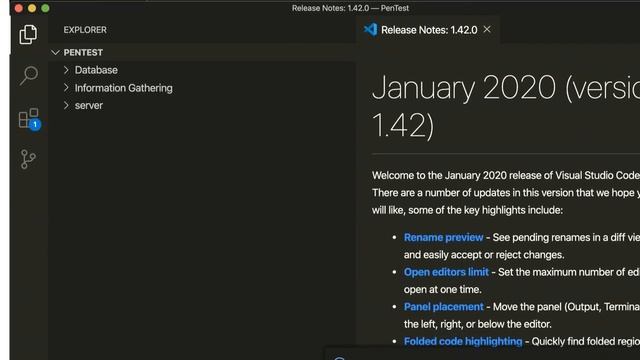Select the Release Notes: 1.42.0 tab
640x360 pixels.
[x=428, y=30]
